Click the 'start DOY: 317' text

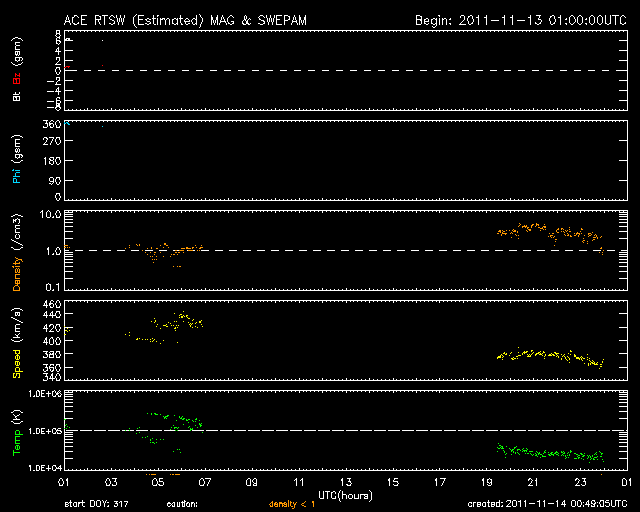[96, 505]
